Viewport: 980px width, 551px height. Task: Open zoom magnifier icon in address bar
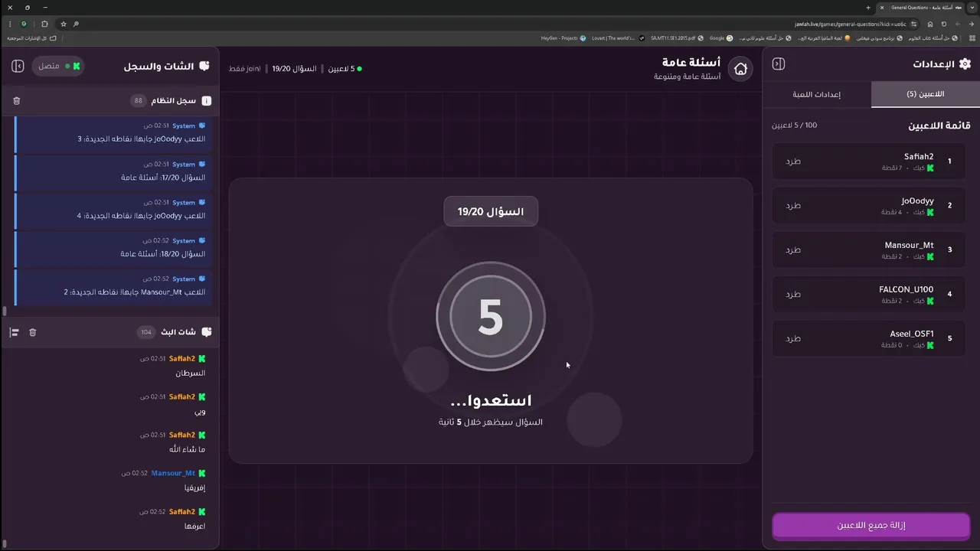[76, 24]
